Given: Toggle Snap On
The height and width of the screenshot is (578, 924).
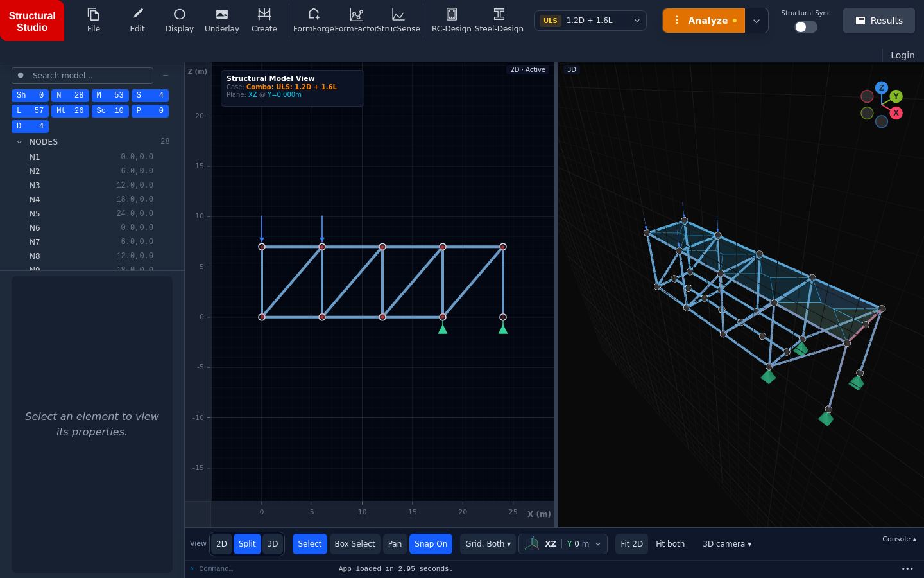Looking at the screenshot, I should coord(431,544).
